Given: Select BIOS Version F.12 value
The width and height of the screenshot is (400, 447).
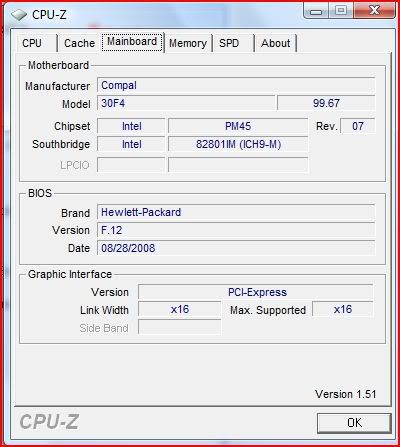Looking at the screenshot, I should point(236,230).
